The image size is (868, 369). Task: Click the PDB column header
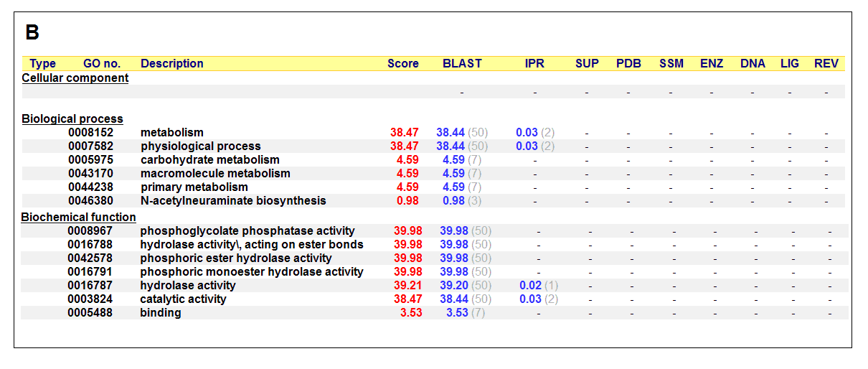pos(628,63)
